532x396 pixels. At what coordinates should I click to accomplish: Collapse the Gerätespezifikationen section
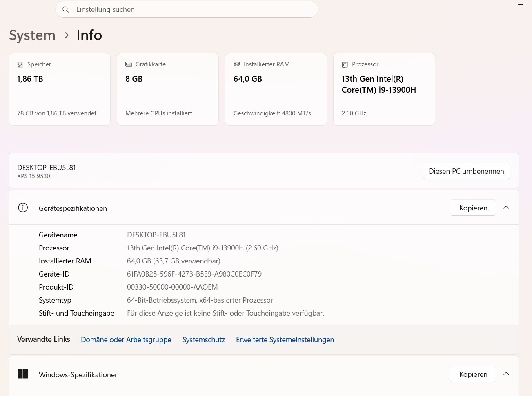tap(506, 208)
